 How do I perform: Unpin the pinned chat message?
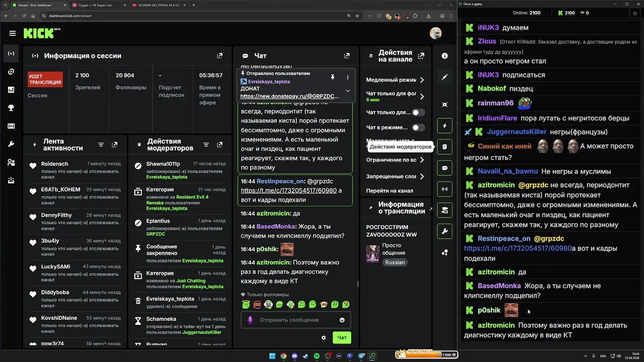(x=333, y=77)
